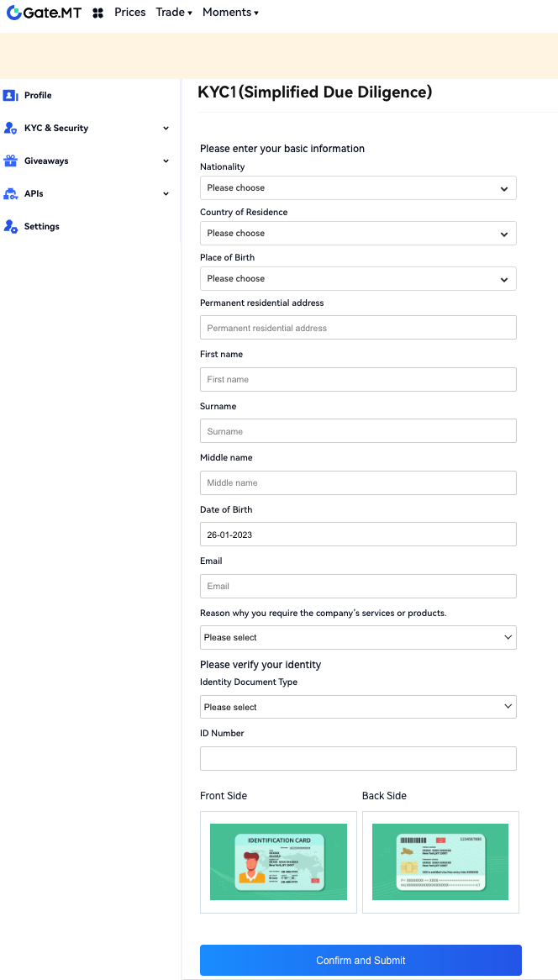
Task: Upload back side ID card image
Action: (x=440, y=861)
